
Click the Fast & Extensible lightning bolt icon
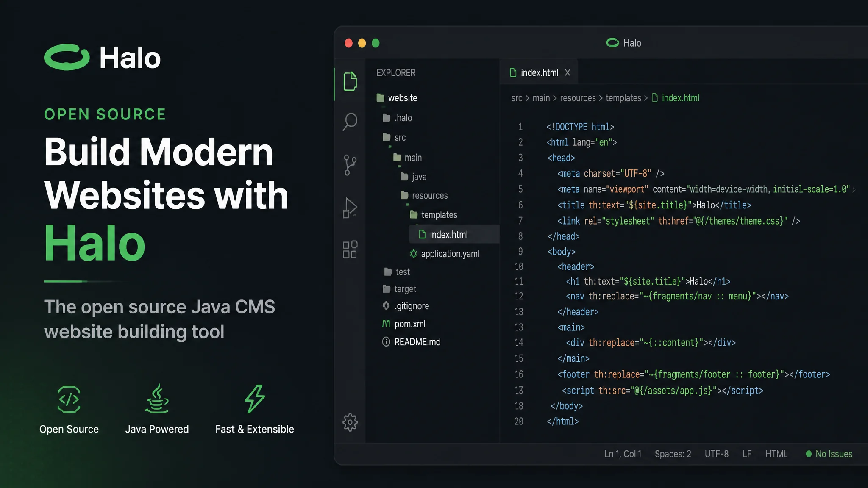pyautogui.click(x=255, y=399)
